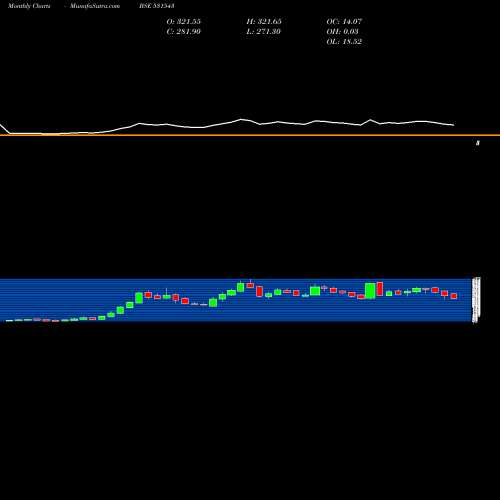The image size is (500, 500).
Task: Click the BSE stock code label
Action: pos(157,6)
